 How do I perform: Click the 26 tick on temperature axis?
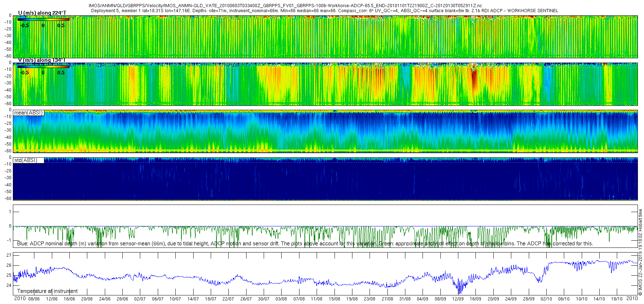click(9, 265)
